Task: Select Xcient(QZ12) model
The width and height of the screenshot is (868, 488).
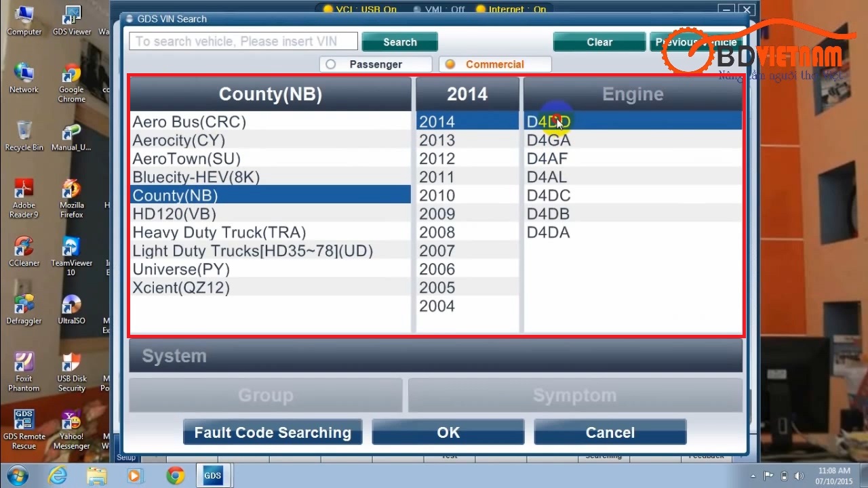Action: pyautogui.click(x=271, y=287)
